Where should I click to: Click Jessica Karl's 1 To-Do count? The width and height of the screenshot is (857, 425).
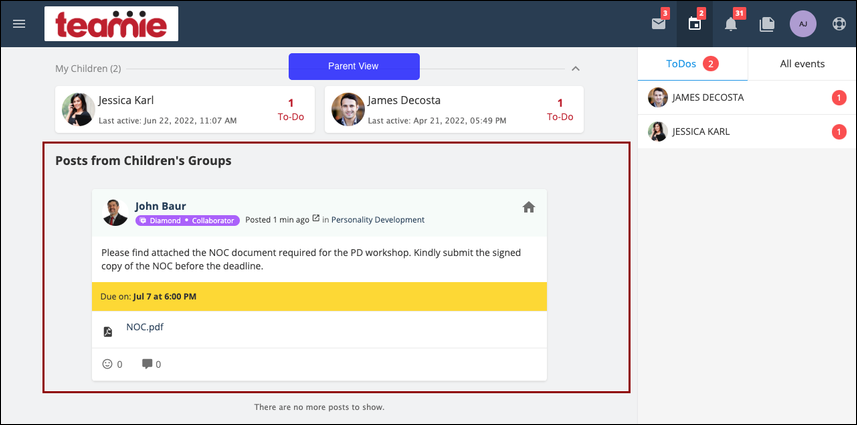[x=291, y=109]
